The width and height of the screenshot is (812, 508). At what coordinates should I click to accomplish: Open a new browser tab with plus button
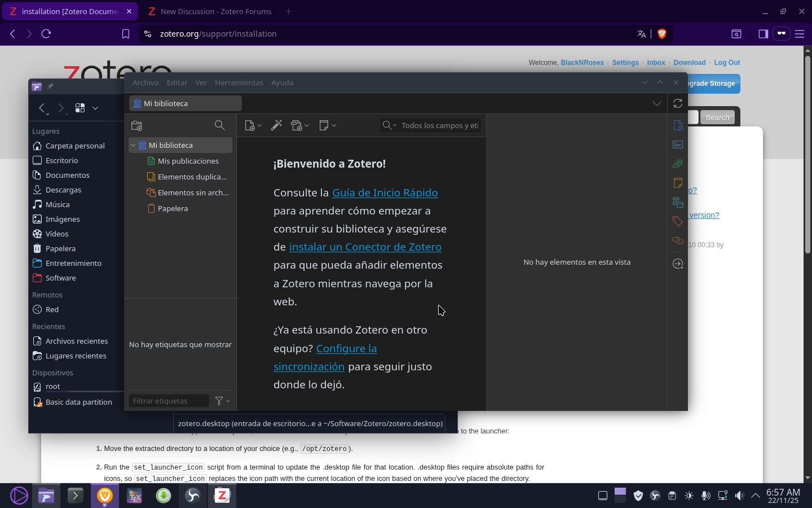pos(289,11)
